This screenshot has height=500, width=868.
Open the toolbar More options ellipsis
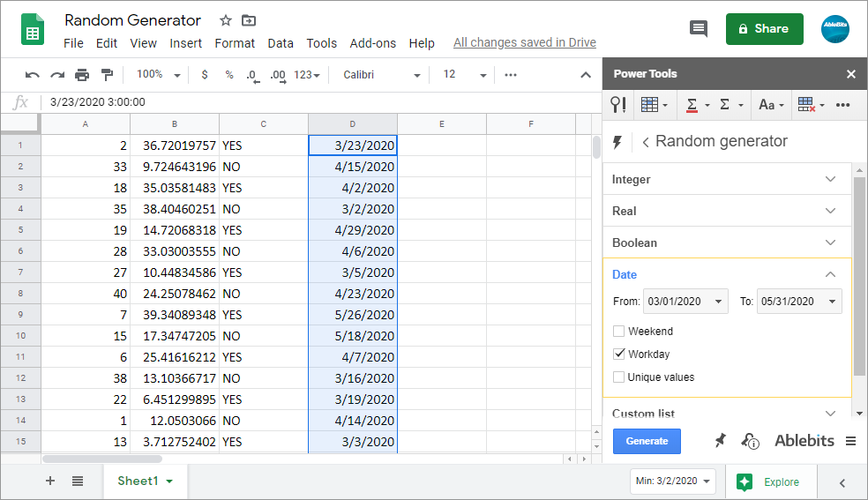click(x=511, y=75)
